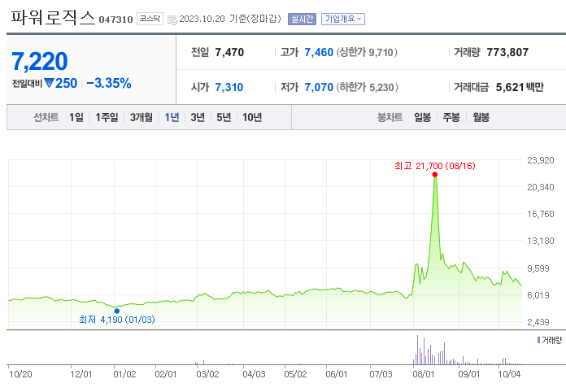Click the 시가 7,310 value
Image resolution: width=566 pixels, height=392 pixels.
pyautogui.click(x=229, y=87)
